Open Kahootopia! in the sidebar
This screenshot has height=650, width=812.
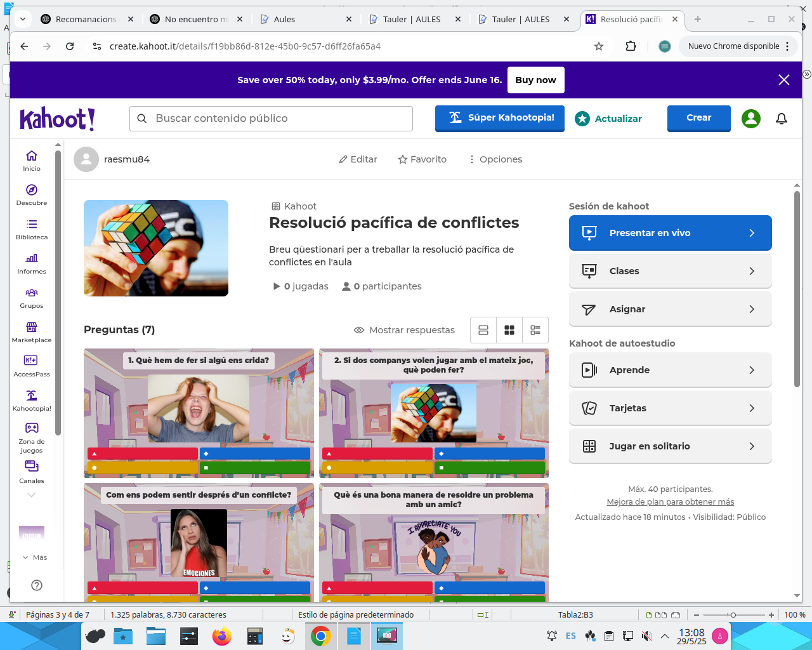pyautogui.click(x=32, y=401)
